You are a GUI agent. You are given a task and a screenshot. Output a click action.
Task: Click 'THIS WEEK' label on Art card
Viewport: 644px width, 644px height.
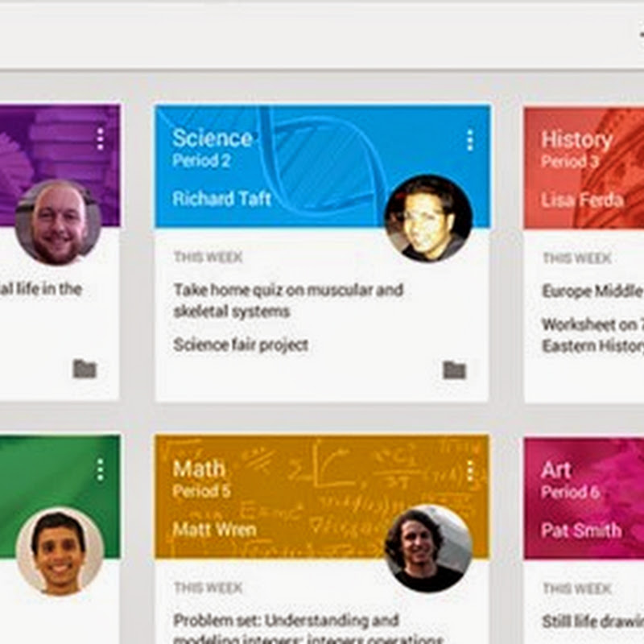577,588
